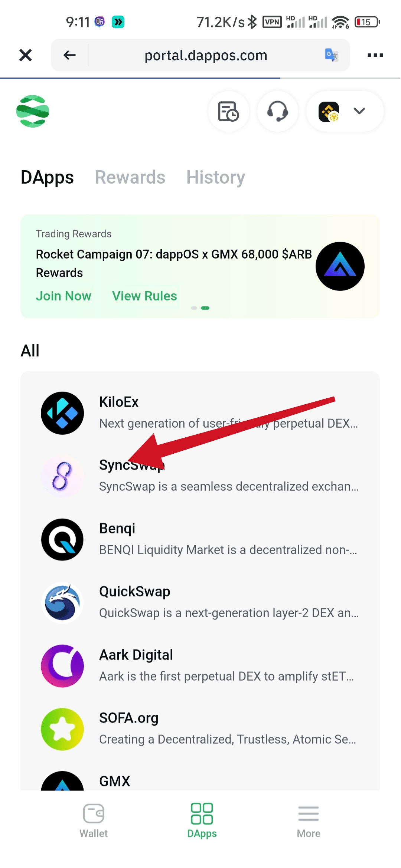Tap the portal.dappos.com address bar
The width and height of the screenshot is (401, 868).
coord(206,55)
